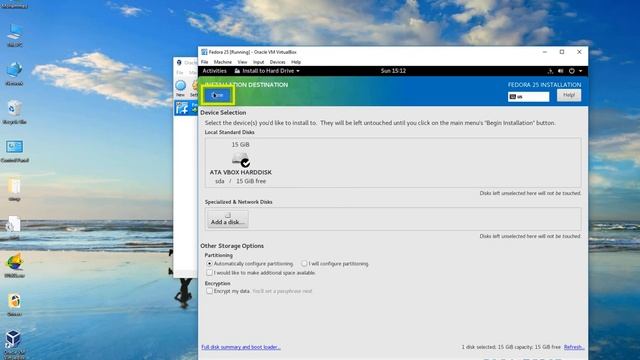The width and height of the screenshot is (640, 360).
Task: Open the Help! button in the installer
Action: 569,95
